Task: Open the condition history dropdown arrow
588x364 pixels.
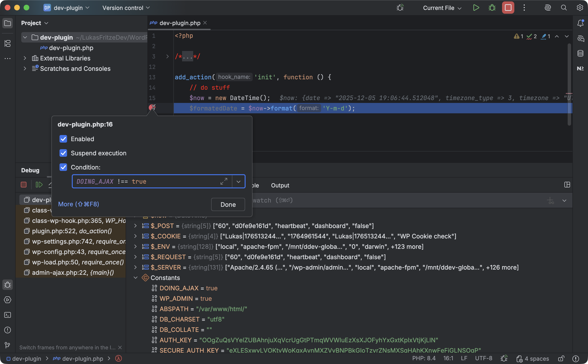Action: 238,181
